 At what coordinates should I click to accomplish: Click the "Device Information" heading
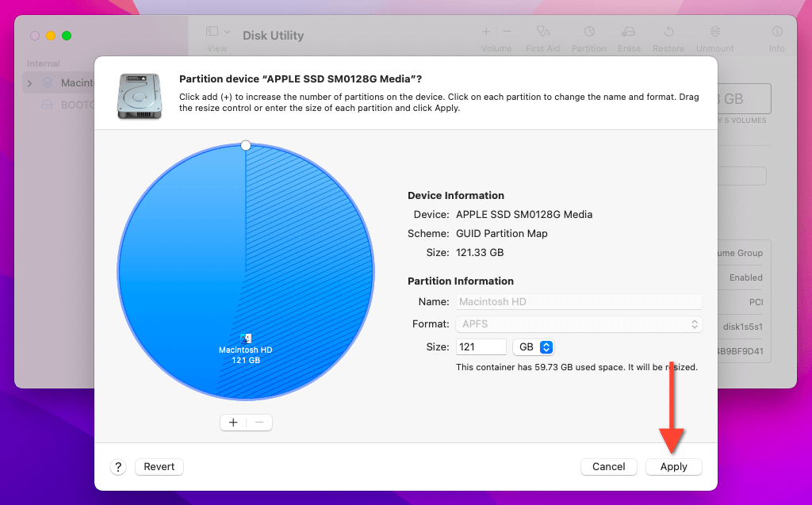[x=456, y=195]
